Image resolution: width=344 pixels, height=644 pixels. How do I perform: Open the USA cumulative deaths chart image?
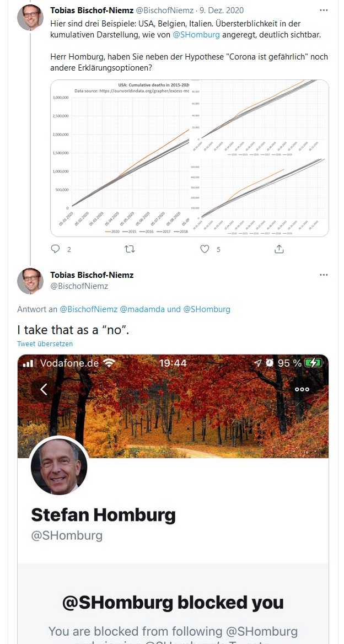click(120, 158)
